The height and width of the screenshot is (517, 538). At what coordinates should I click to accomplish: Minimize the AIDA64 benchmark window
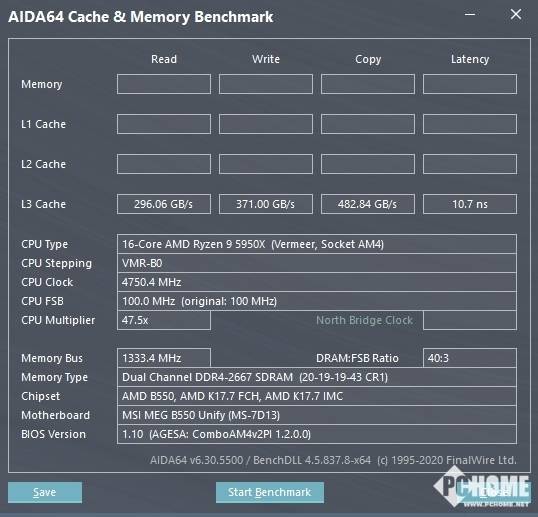click(470, 14)
